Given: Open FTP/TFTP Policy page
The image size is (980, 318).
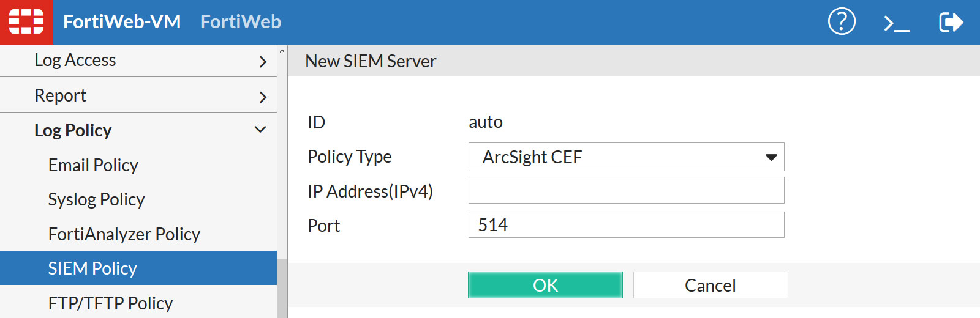Looking at the screenshot, I should (110, 303).
